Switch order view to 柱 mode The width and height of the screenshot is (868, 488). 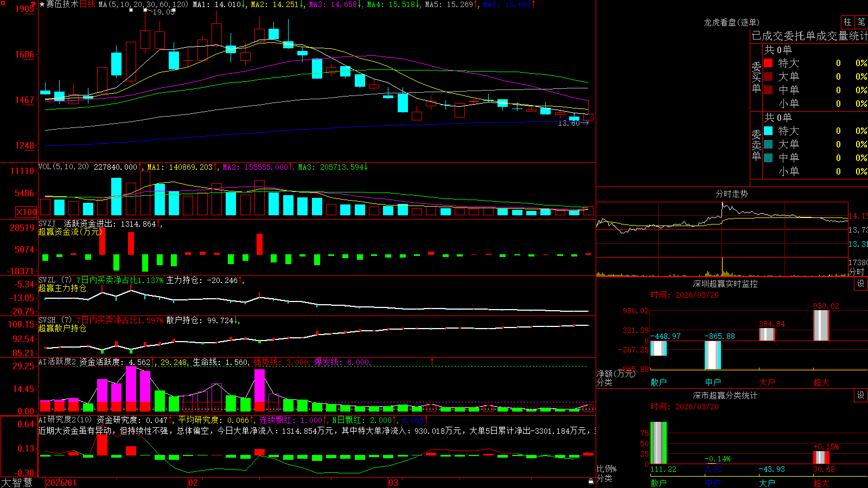847,22
